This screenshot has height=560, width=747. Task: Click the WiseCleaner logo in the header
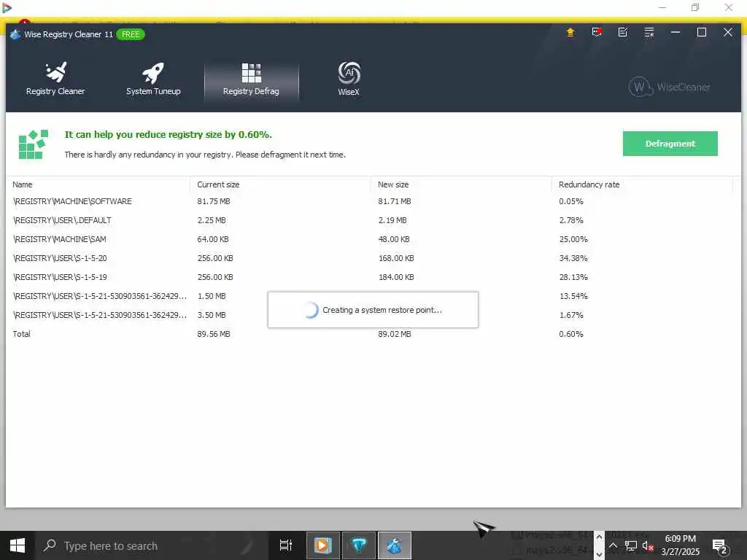point(670,87)
